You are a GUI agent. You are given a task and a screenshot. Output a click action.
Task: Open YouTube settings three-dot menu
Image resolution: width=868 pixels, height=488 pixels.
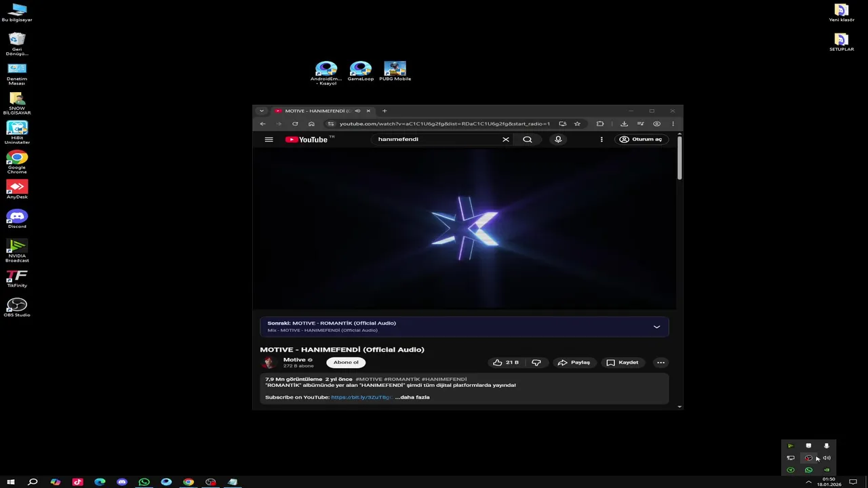click(x=601, y=140)
